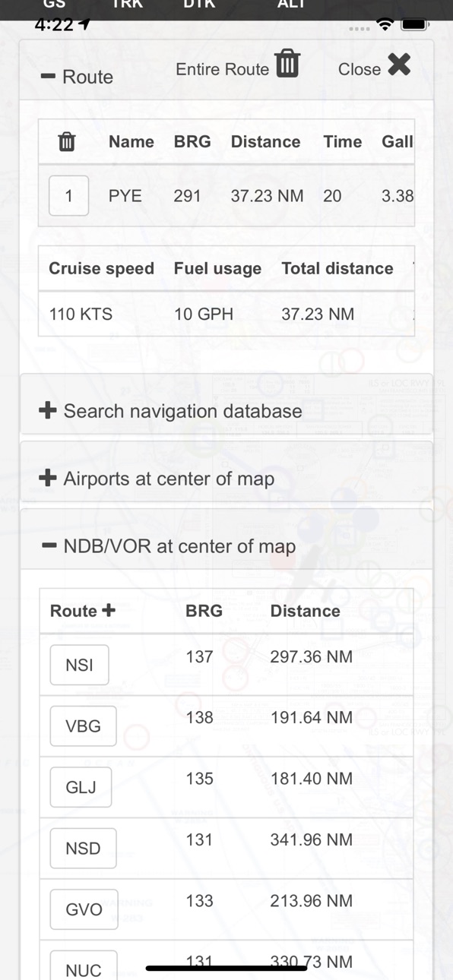
Task: Expand Search navigation database section
Action: point(48,411)
